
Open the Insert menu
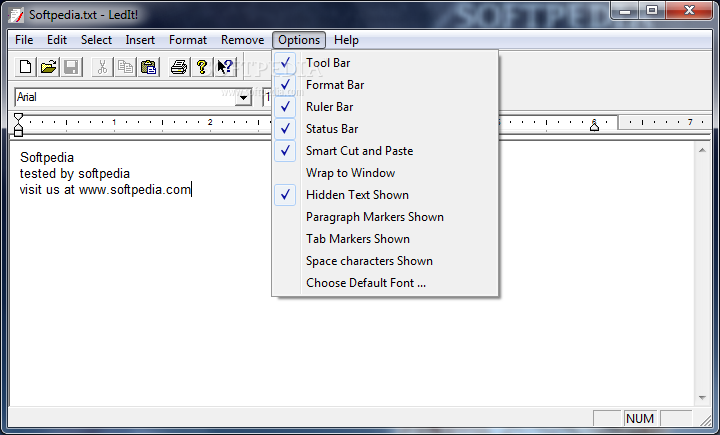coord(140,40)
